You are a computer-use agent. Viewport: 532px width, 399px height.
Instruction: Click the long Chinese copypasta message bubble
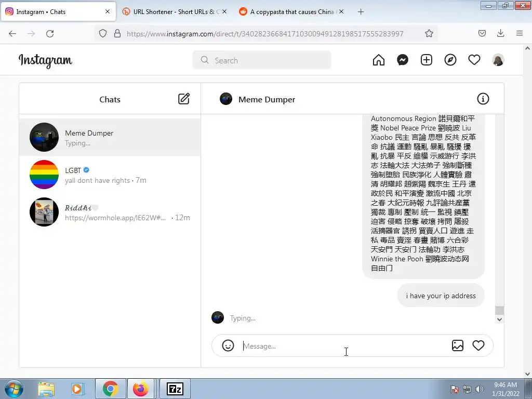point(423,195)
